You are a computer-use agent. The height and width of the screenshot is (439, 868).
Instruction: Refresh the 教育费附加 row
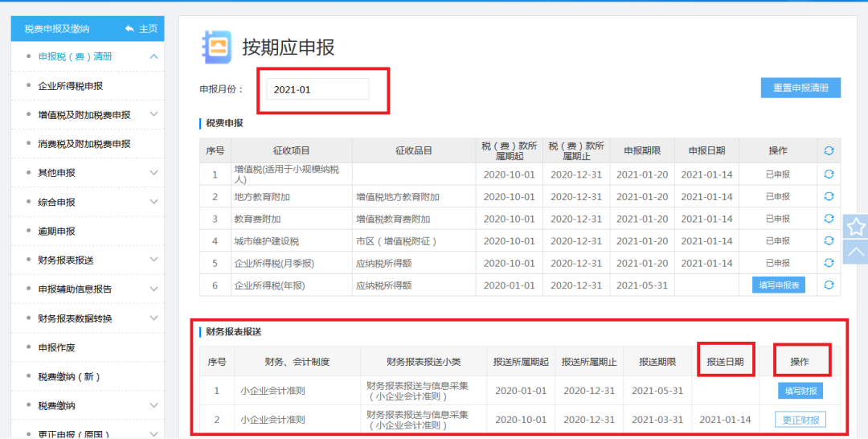[x=828, y=219]
